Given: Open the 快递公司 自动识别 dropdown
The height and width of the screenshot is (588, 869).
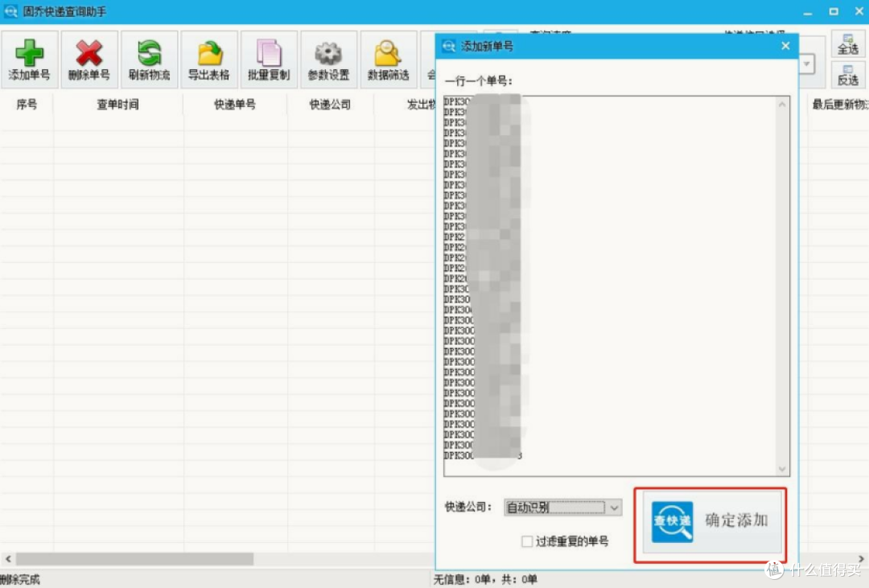Looking at the screenshot, I should point(563,507).
